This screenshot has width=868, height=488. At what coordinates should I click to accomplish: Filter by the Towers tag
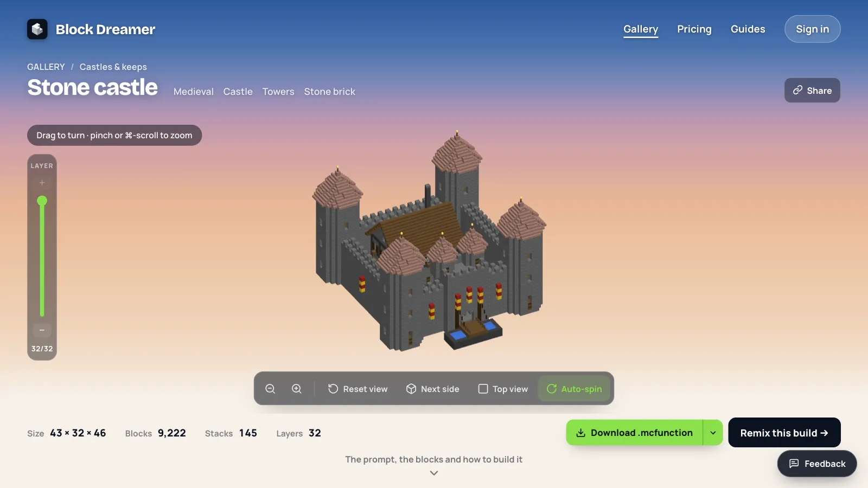pyautogui.click(x=278, y=92)
